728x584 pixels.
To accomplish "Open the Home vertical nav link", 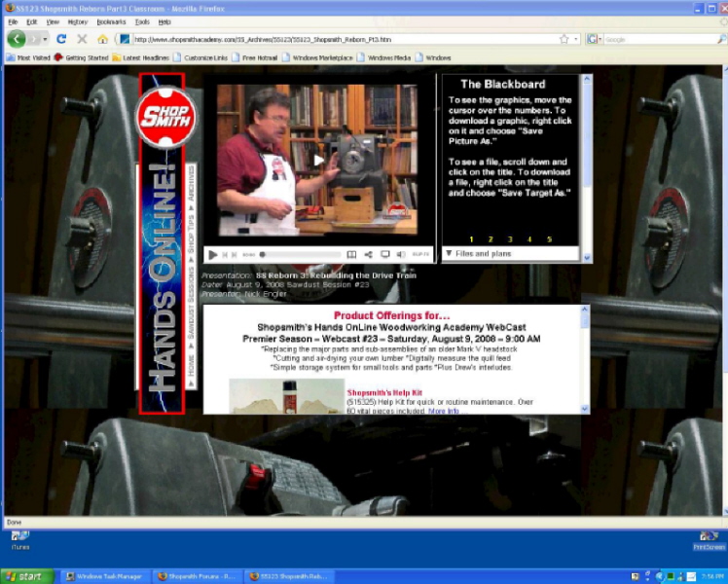I will [191, 365].
